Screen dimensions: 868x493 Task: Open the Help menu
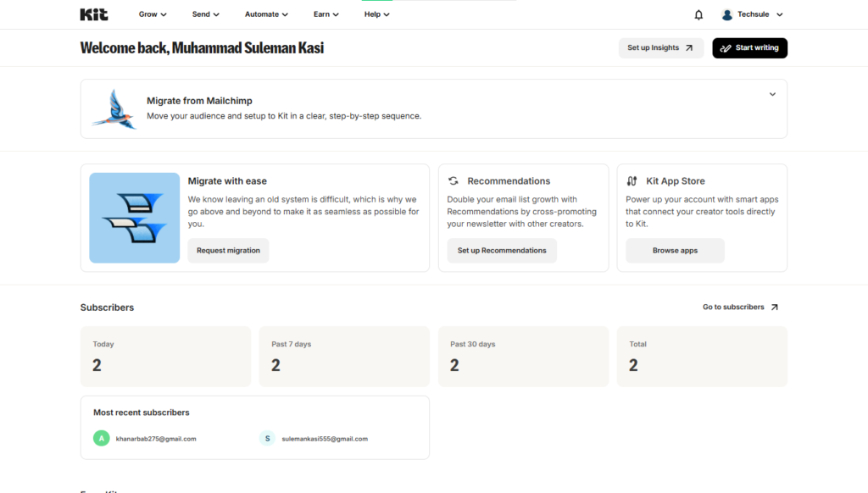pyautogui.click(x=377, y=14)
